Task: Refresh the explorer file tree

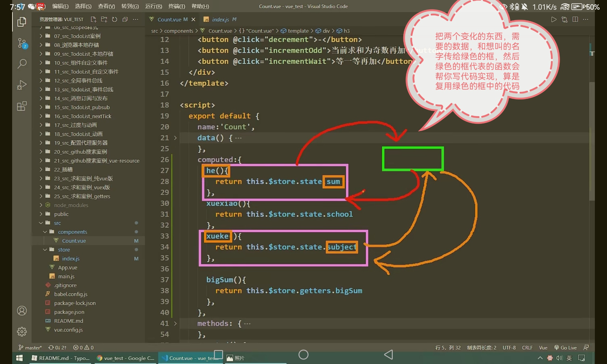Action: click(114, 19)
